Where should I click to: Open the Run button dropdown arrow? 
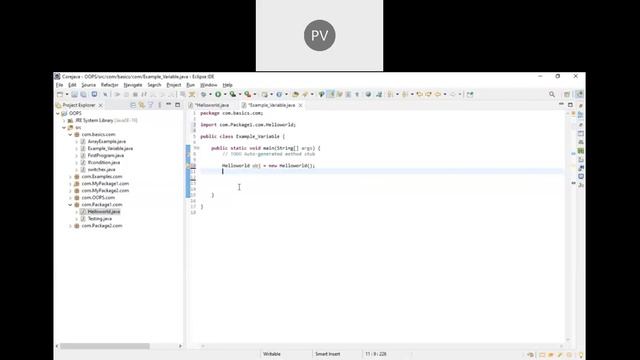[x=225, y=94]
